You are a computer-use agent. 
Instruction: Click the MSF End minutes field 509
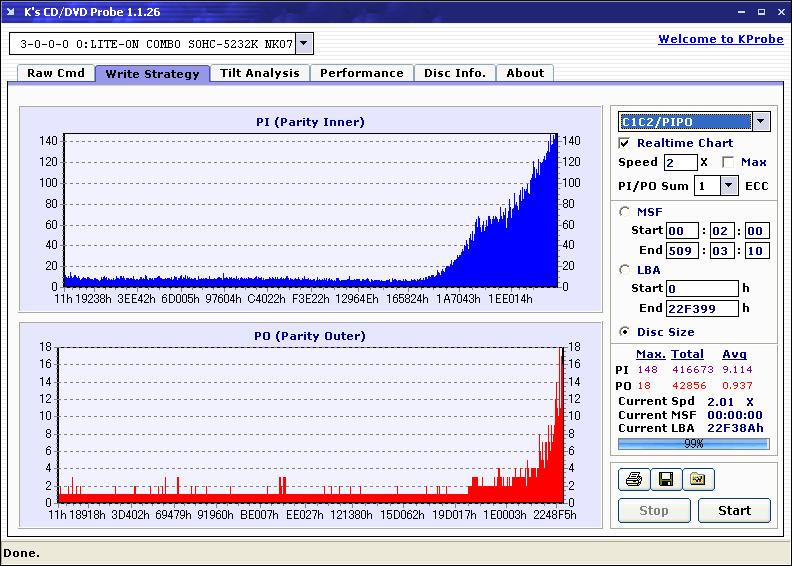pyautogui.click(x=682, y=250)
